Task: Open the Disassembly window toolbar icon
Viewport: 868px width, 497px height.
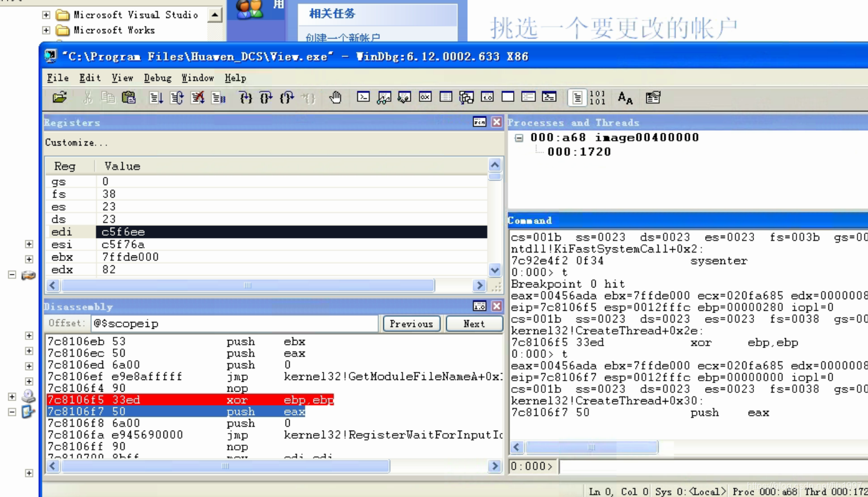Action: click(x=488, y=97)
